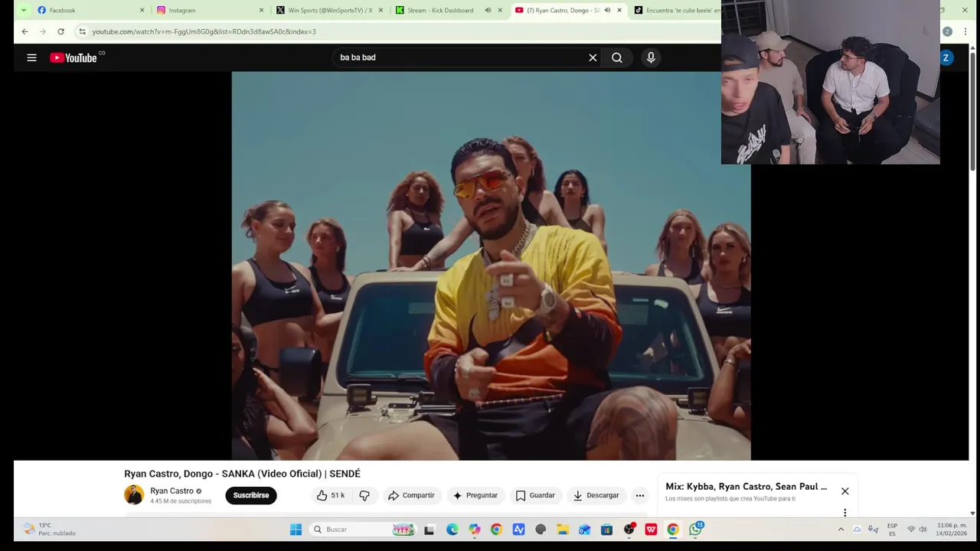Screen dimensions: 980x551
Task: Open Microsoft Store from the taskbar
Action: click(606, 530)
